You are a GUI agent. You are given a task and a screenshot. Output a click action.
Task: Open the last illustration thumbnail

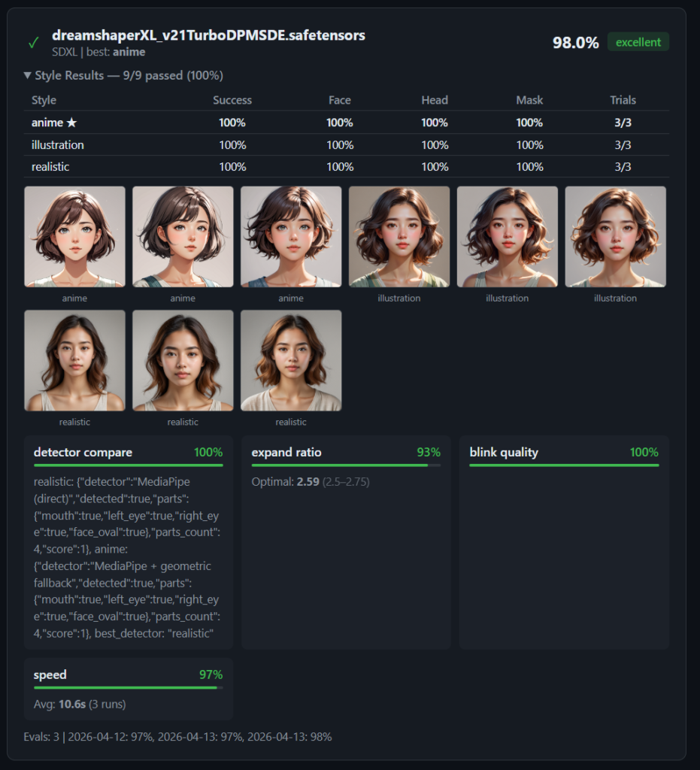615,237
